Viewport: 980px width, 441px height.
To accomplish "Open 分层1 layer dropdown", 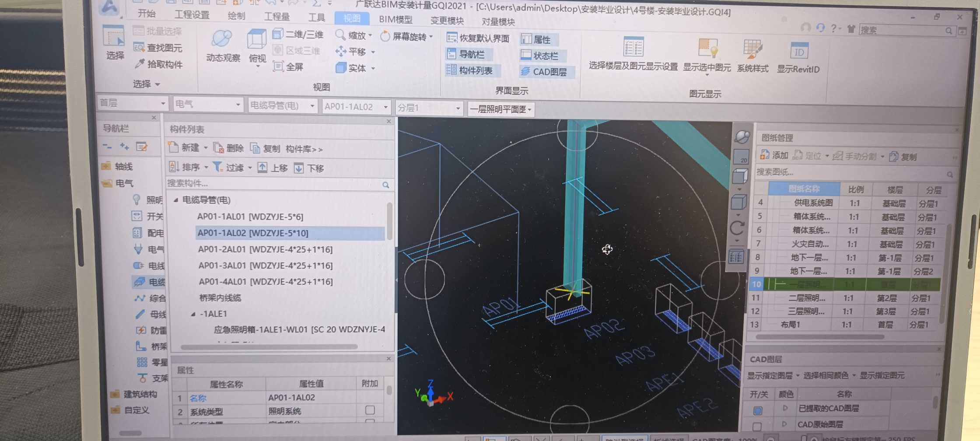I will [429, 108].
